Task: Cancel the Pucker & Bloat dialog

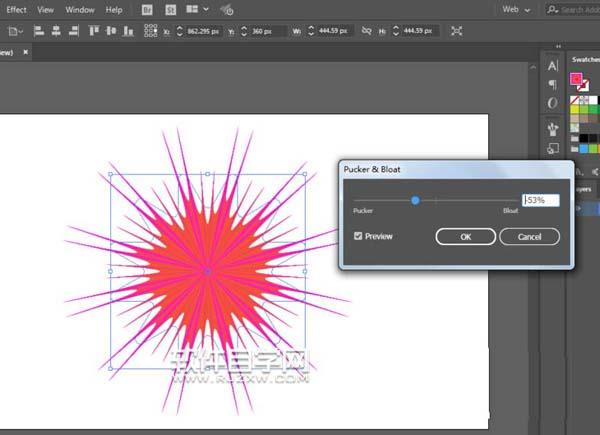Action: [x=529, y=237]
